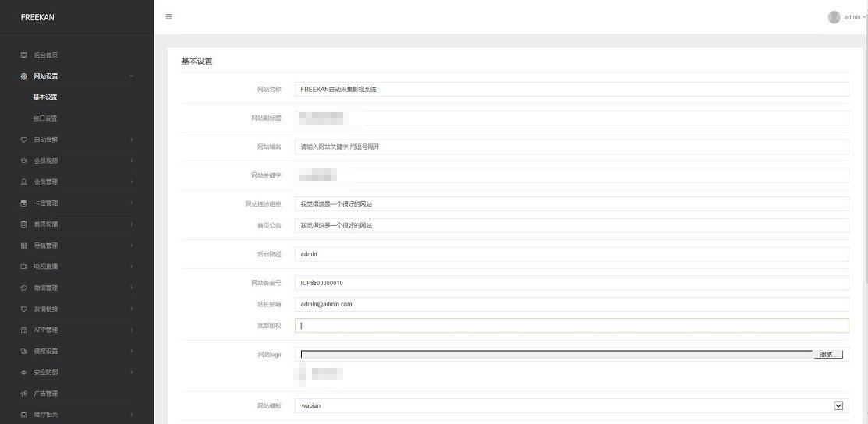Click the 广告管理 megaphone icon

tap(24, 394)
